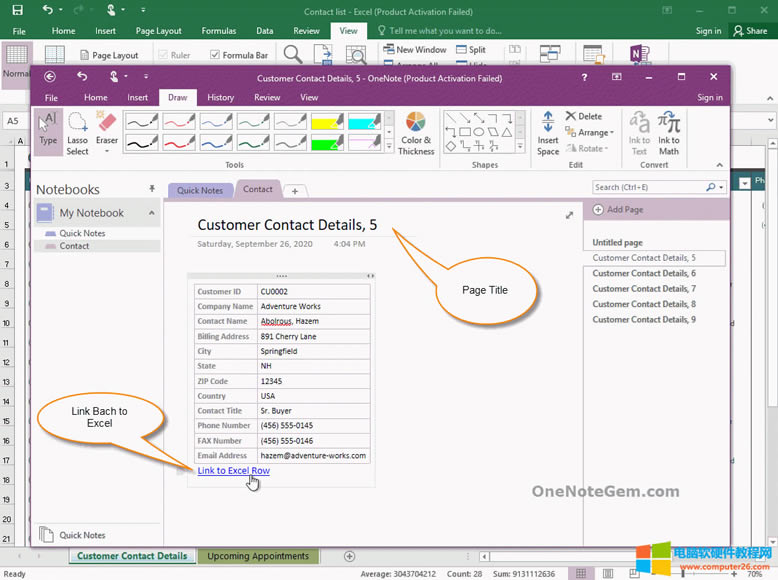The image size is (778, 580).
Task: Click Delete in the Edit group
Action: tap(583, 116)
